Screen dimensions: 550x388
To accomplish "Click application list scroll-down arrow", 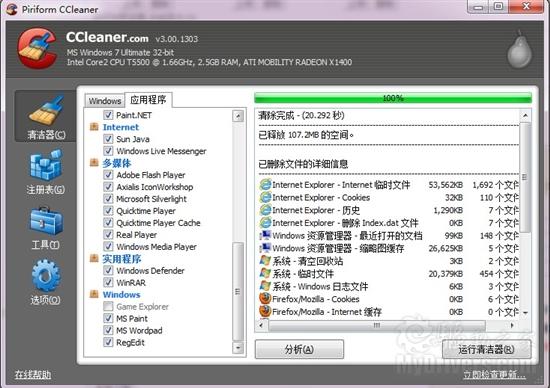I will (x=238, y=348).
